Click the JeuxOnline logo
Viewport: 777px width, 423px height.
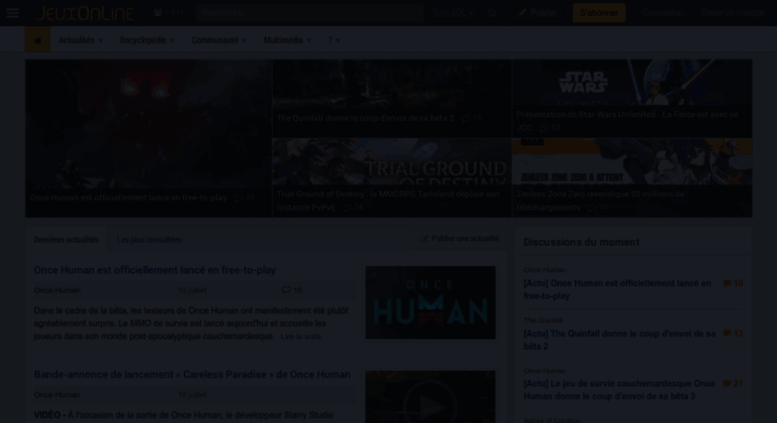(85, 13)
